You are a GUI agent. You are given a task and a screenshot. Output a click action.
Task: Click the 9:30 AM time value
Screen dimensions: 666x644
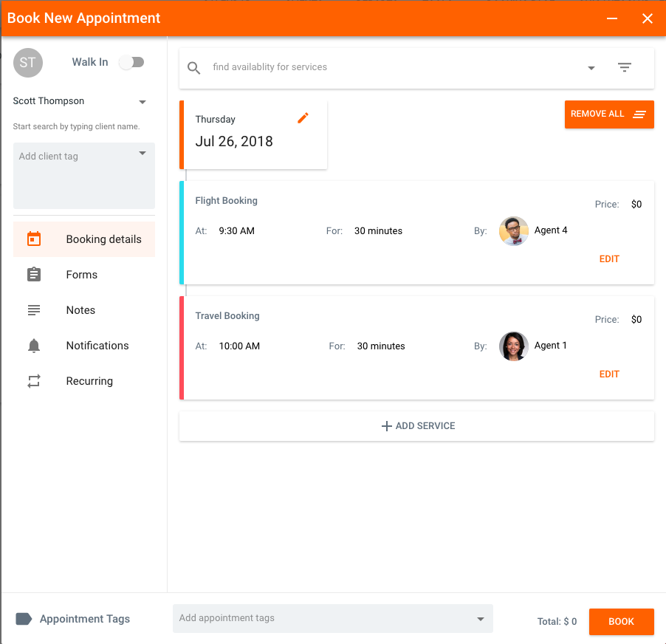pos(236,231)
